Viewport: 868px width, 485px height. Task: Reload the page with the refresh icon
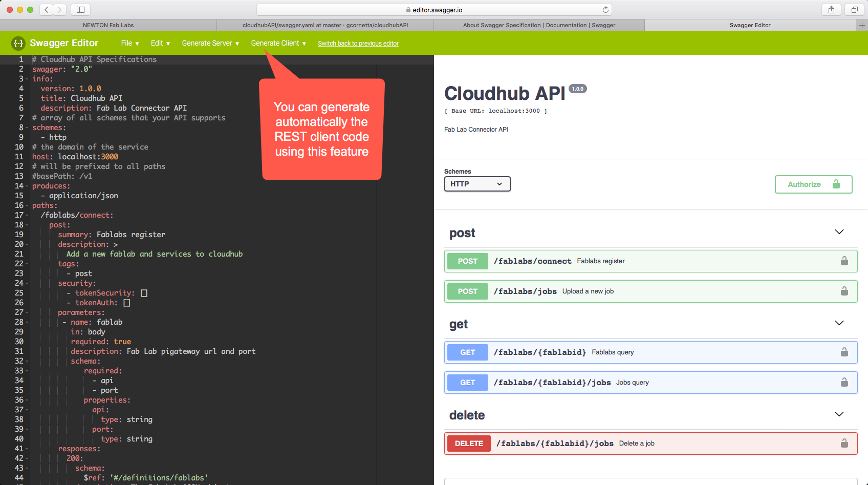pyautogui.click(x=605, y=10)
